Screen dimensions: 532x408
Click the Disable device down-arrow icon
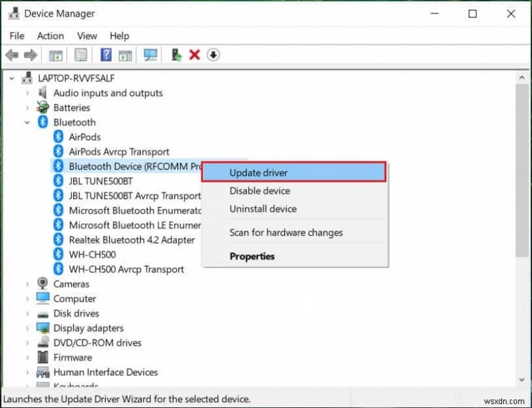point(213,55)
